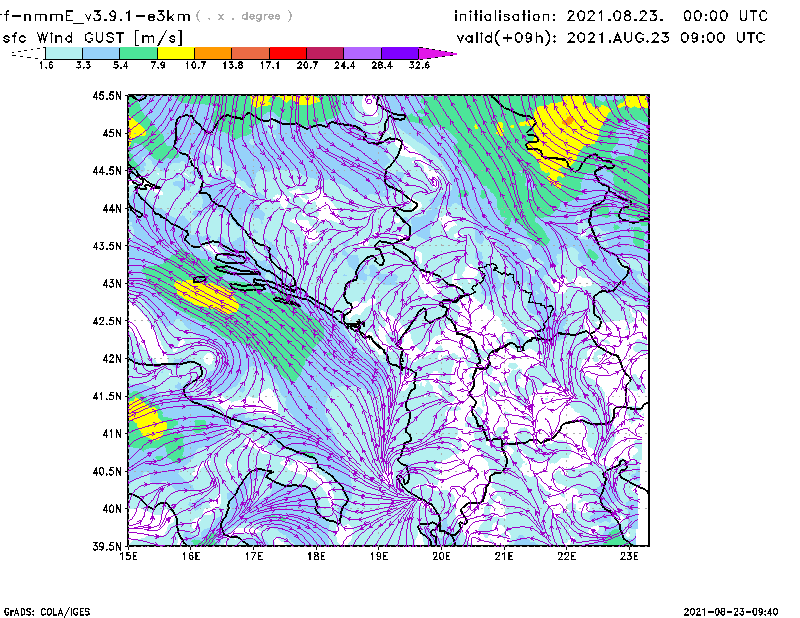Click the 40.5N latitude label

pyautogui.click(x=107, y=472)
